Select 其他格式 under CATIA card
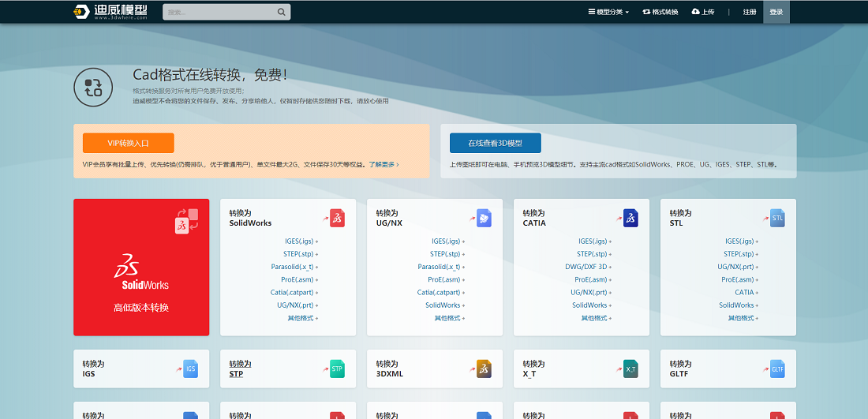Screen dimensions: 868x419 597,318
